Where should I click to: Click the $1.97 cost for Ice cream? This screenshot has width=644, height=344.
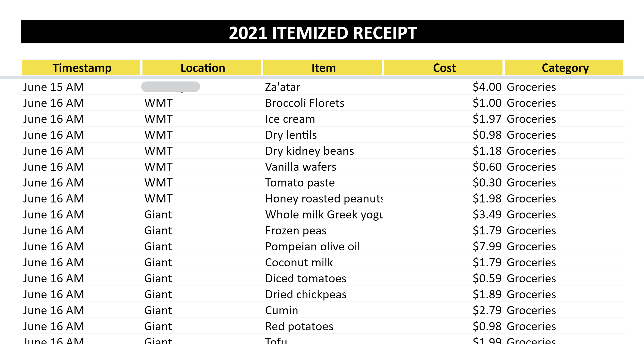click(x=487, y=119)
